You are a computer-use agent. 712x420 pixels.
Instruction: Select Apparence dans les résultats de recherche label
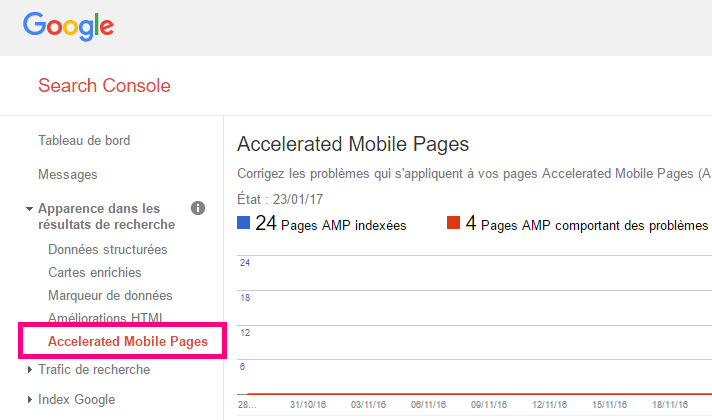point(106,216)
